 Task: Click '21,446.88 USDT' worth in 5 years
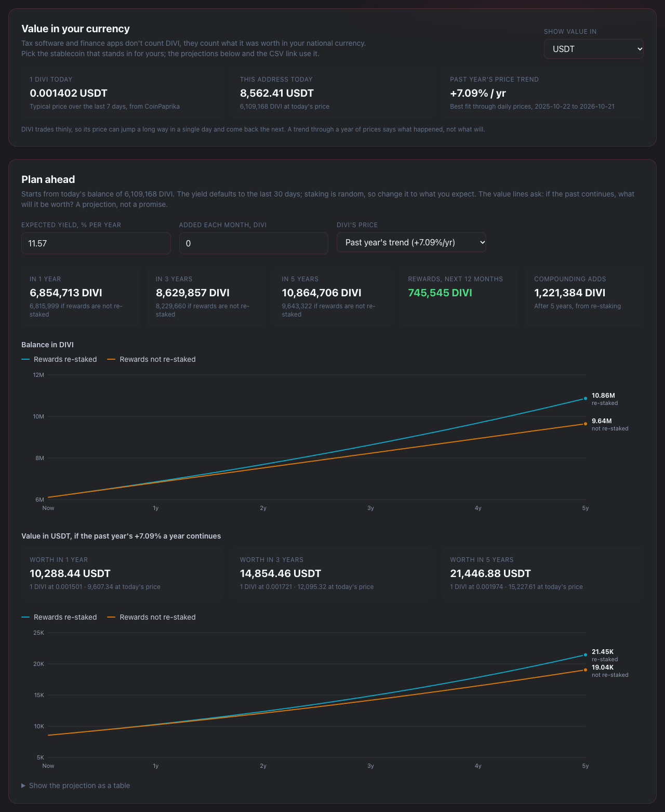490,573
